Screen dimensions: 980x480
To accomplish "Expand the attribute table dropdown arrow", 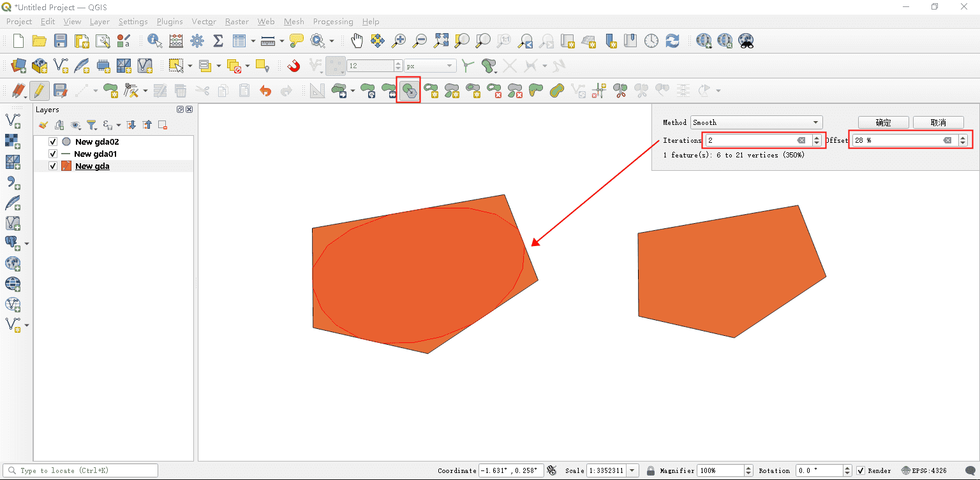I will pos(253,41).
